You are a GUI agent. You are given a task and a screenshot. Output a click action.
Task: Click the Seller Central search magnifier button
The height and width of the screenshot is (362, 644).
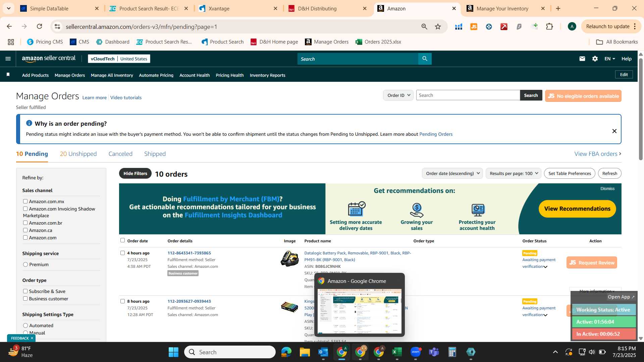425,59
